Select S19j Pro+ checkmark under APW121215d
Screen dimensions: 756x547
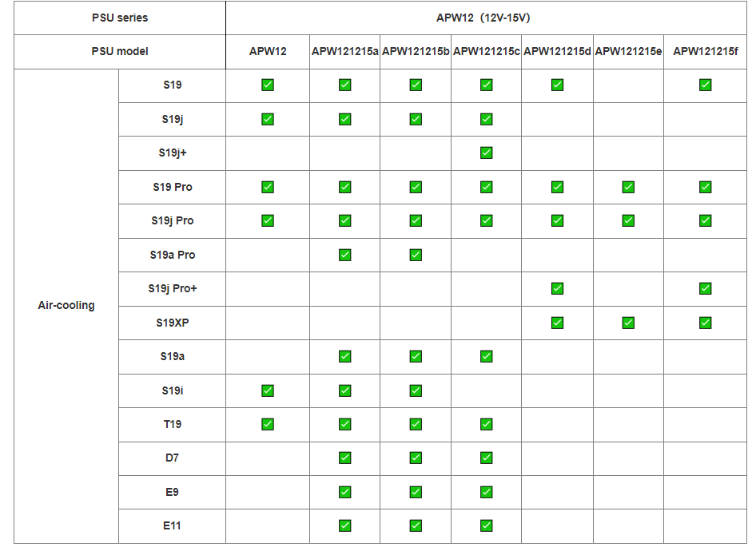click(557, 288)
